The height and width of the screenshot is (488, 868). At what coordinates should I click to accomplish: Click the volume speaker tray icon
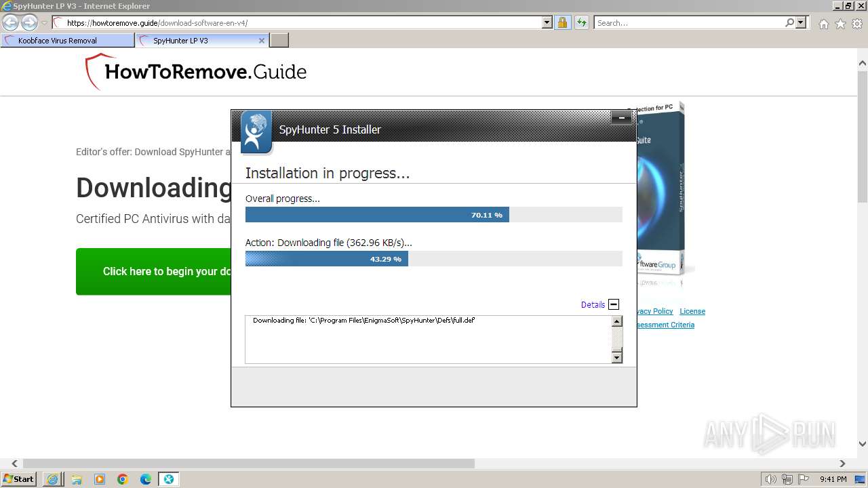(x=771, y=479)
